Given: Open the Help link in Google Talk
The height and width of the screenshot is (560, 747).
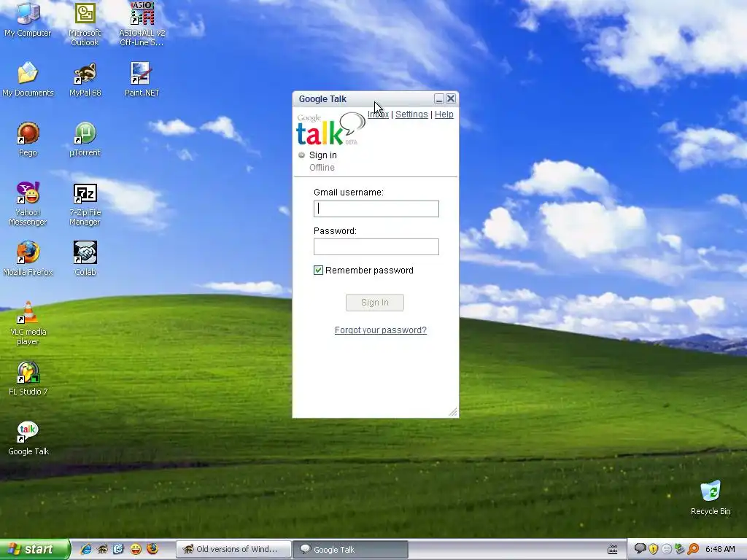Looking at the screenshot, I should click(444, 114).
